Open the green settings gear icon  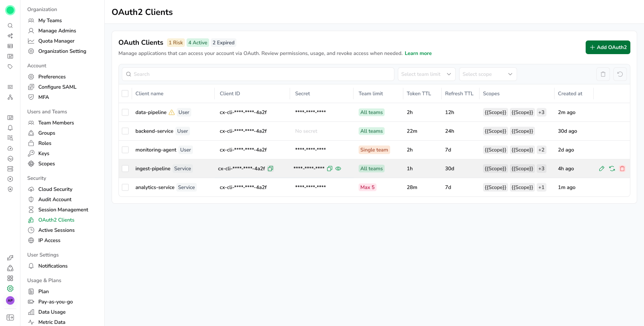click(10, 288)
